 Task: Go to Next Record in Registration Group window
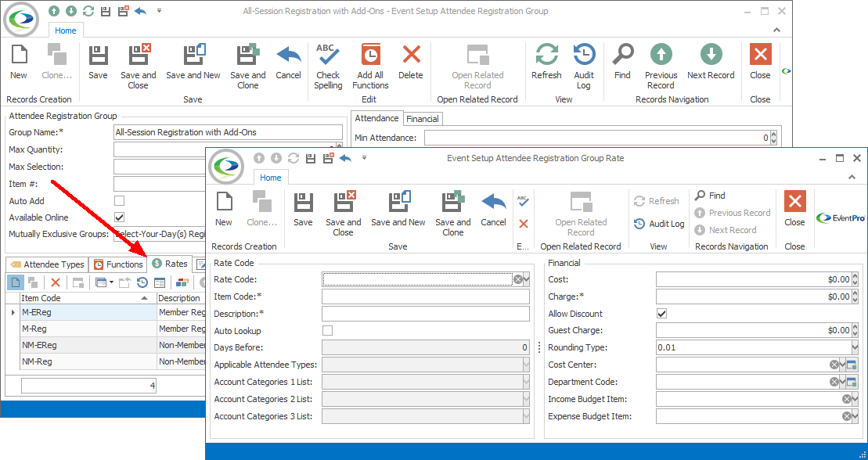point(711,63)
